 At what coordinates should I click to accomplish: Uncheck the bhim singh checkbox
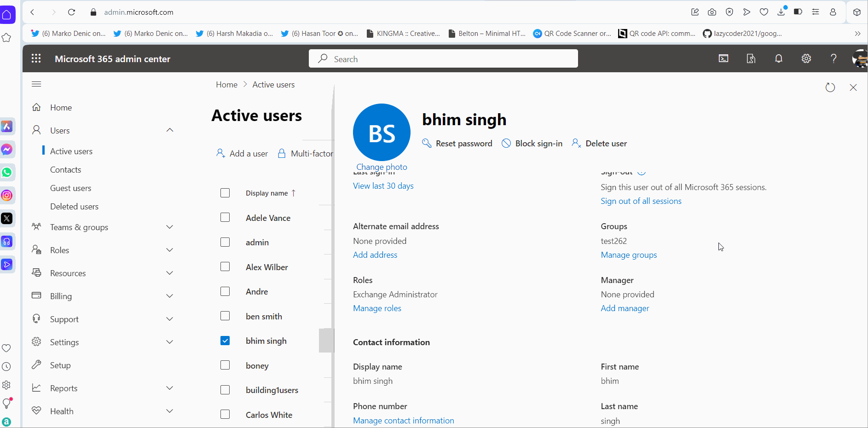[x=225, y=341]
